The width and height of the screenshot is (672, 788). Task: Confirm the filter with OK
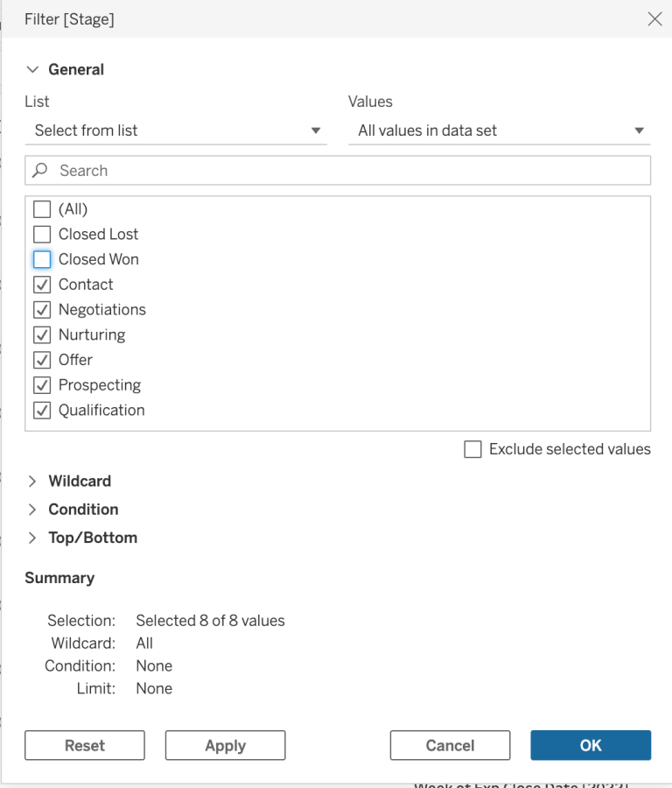click(590, 745)
